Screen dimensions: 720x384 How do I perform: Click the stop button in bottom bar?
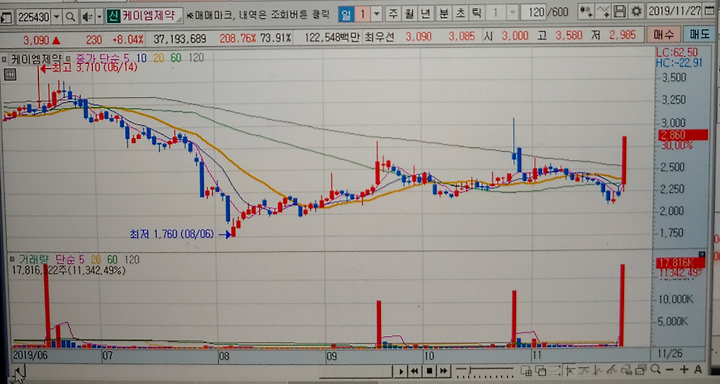[429, 371]
